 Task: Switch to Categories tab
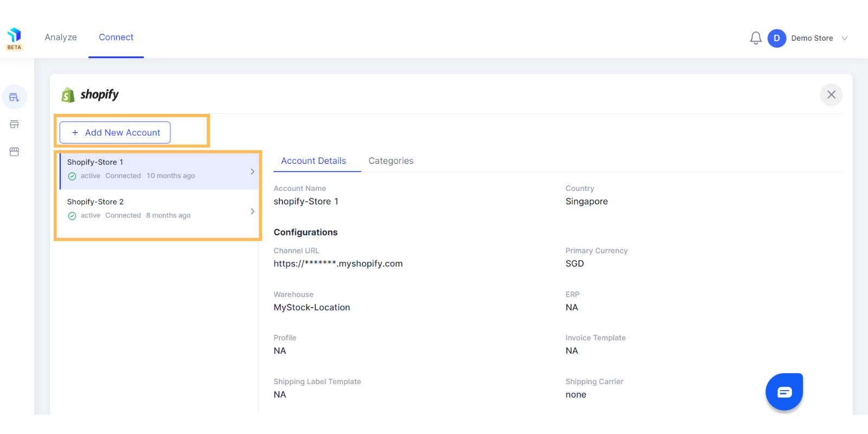[x=391, y=161]
